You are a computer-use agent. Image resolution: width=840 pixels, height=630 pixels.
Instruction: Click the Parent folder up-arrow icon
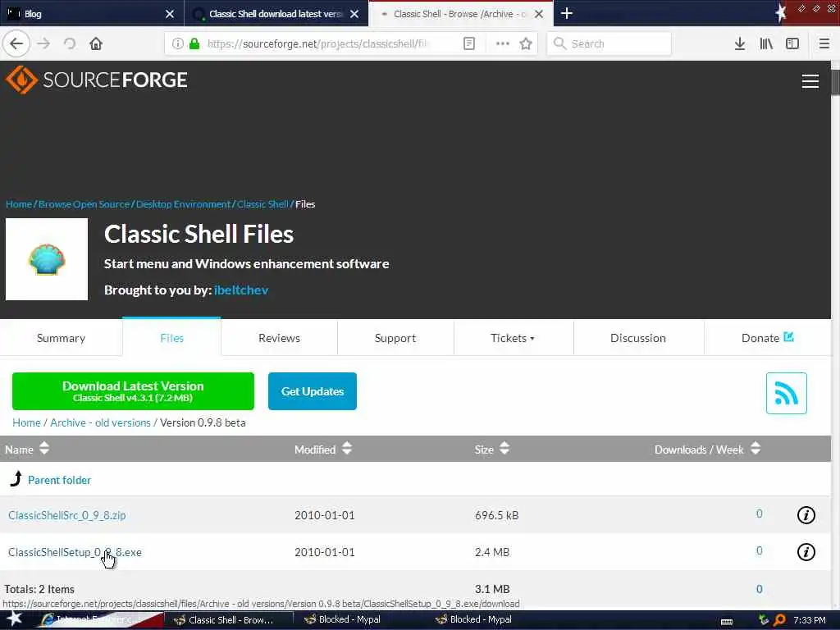(16, 479)
